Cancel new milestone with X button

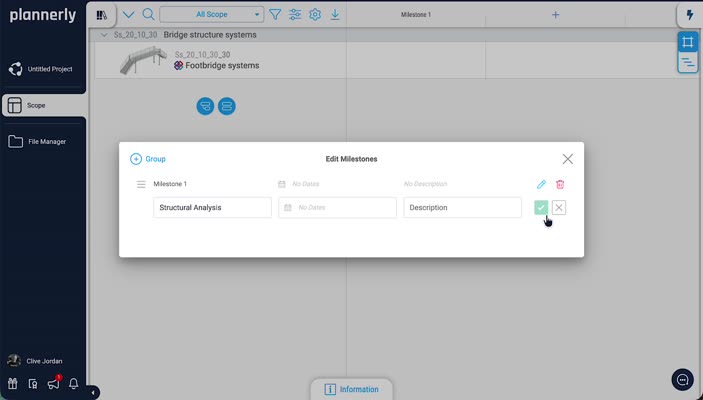point(559,207)
